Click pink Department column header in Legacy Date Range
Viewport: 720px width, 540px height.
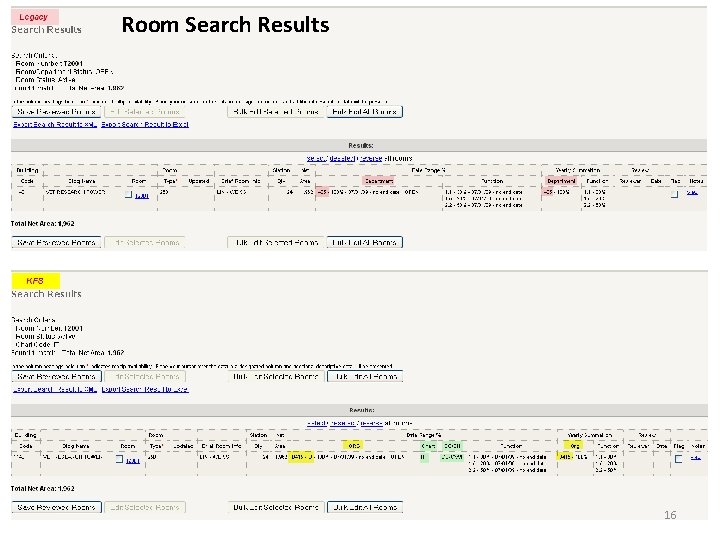tap(379, 181)
